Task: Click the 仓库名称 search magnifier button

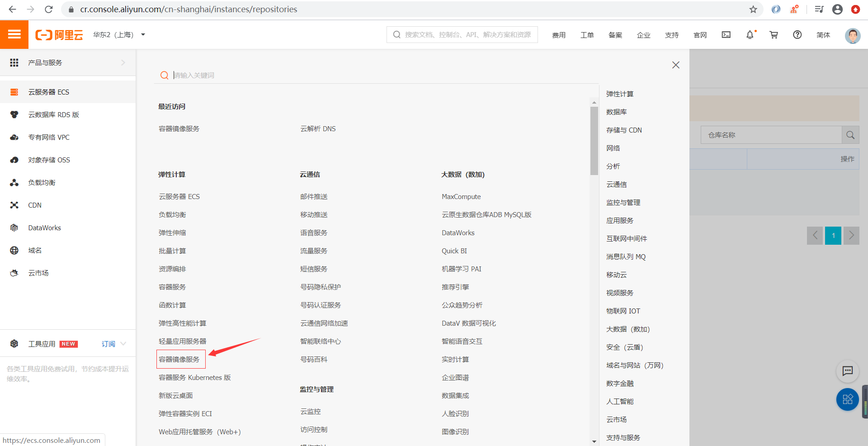Action: pyautogui.click(x=850, y=135)
